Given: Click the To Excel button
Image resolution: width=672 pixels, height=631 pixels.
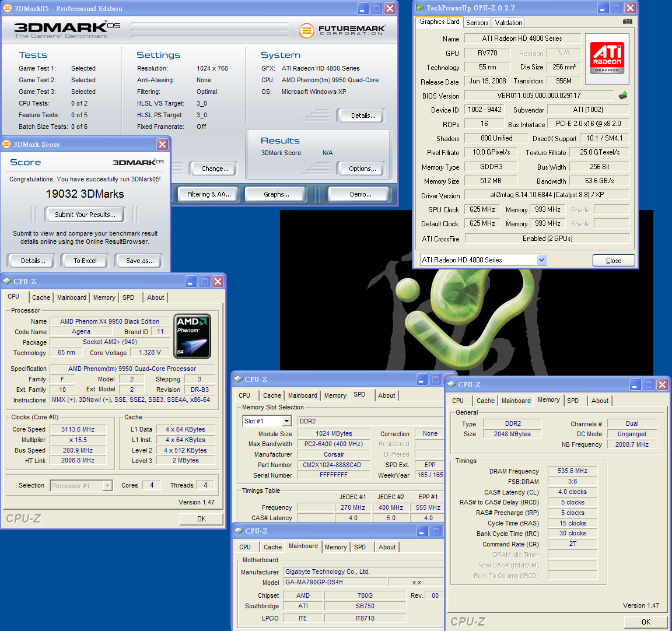Looking at the screenshot, I should (x=85, y=261).
